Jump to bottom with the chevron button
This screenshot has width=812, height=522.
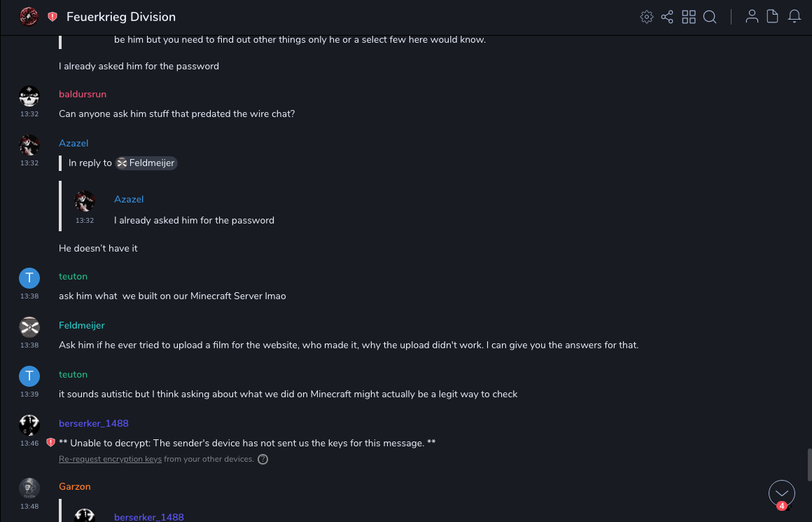pyautogui.click(x=782, y=493)
